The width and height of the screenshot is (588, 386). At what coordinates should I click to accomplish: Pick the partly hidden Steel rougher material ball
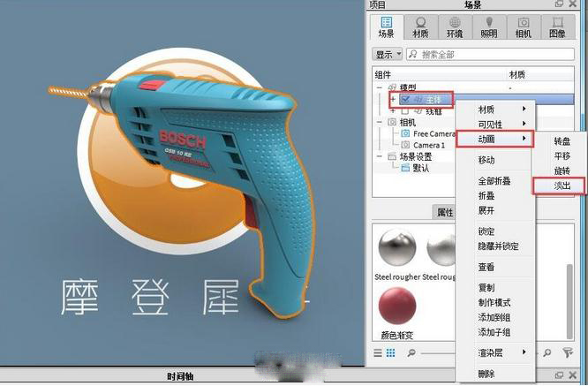coord(441,248)
